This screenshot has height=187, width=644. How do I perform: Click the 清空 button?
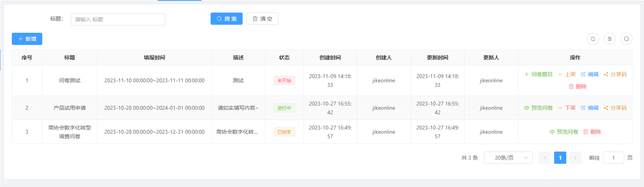pos(262,19)
